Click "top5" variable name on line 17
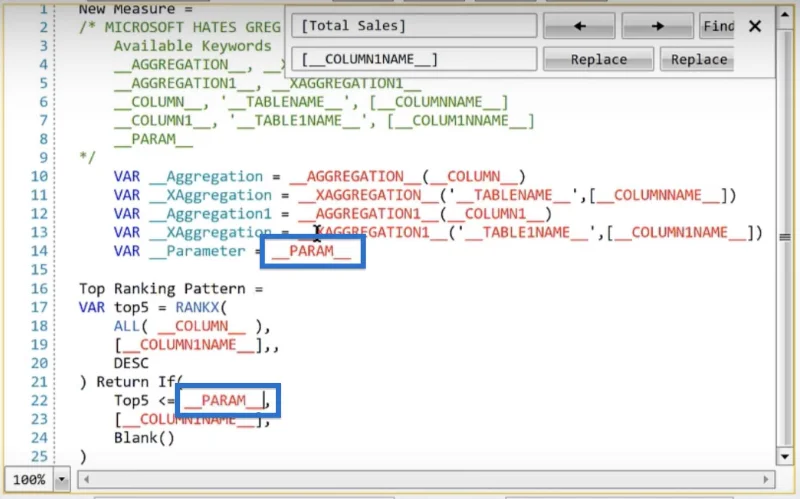Screen dimensions: 800x499 pyautogui.click(x=131, y=307)
